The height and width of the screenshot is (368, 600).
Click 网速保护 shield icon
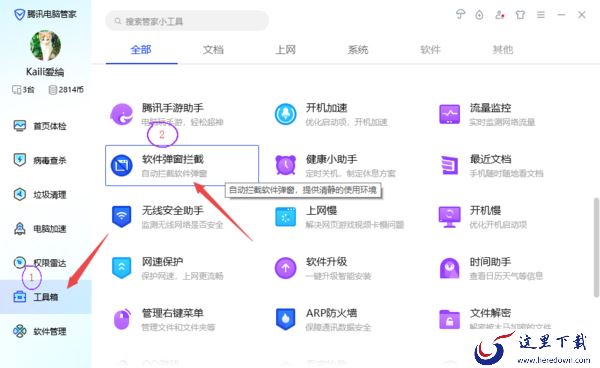click(x=122, y=268)
